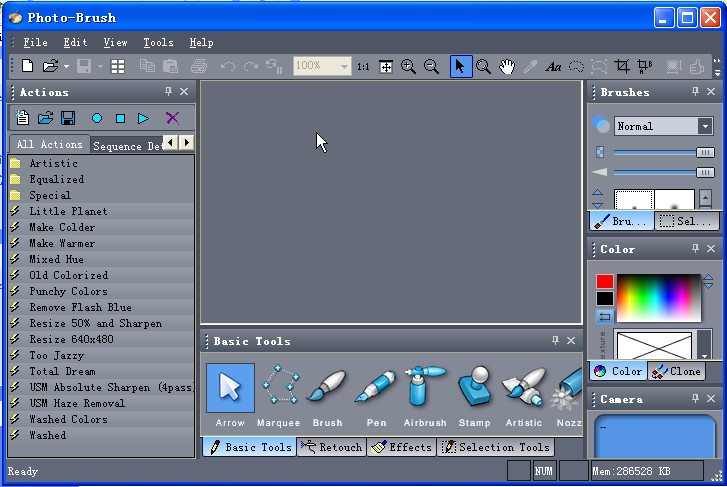Switch to the Retouch tab
727x487 pixels.
pos(331,447)
